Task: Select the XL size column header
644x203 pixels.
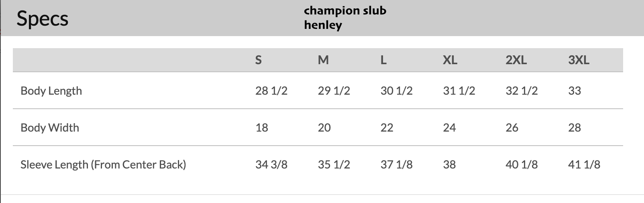Action: click(x=450, y=60)
